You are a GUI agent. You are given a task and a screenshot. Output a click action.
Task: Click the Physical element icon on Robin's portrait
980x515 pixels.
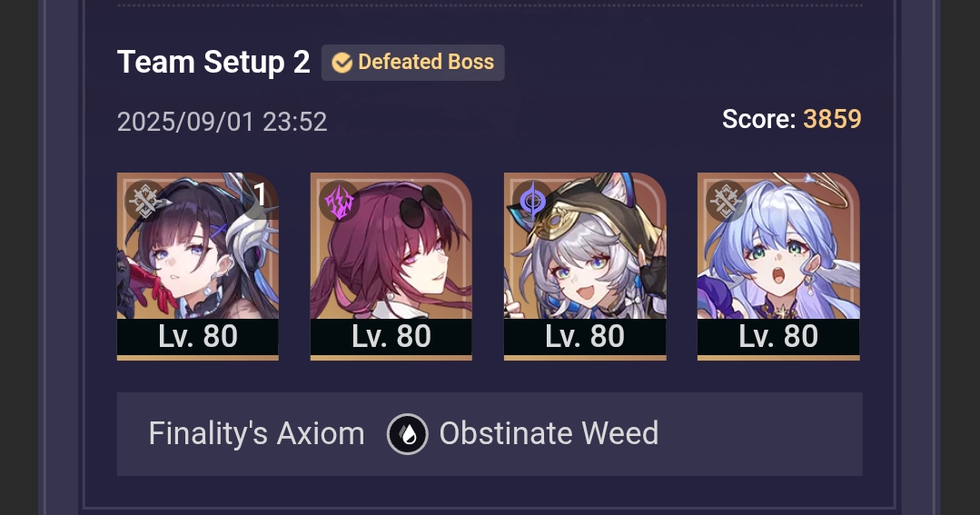(x=727, y=202)
